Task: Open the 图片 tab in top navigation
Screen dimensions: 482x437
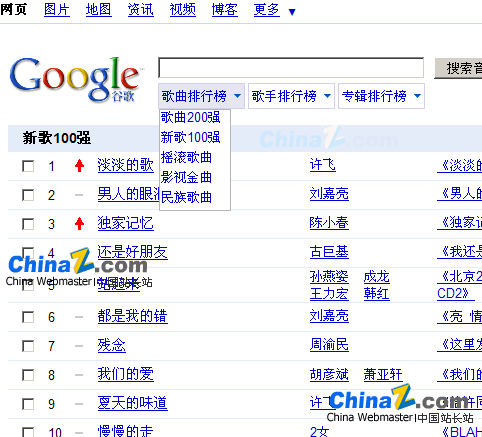Action: coord(57,10)
